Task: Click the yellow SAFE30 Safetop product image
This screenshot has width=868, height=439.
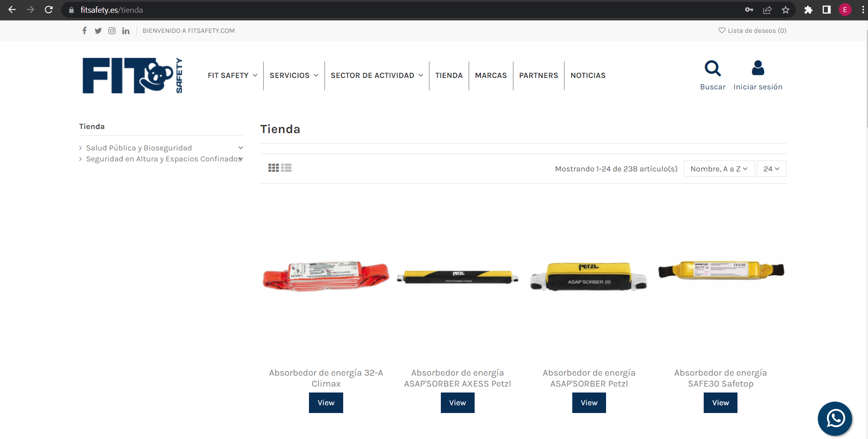Action: (x=721, y=270)
